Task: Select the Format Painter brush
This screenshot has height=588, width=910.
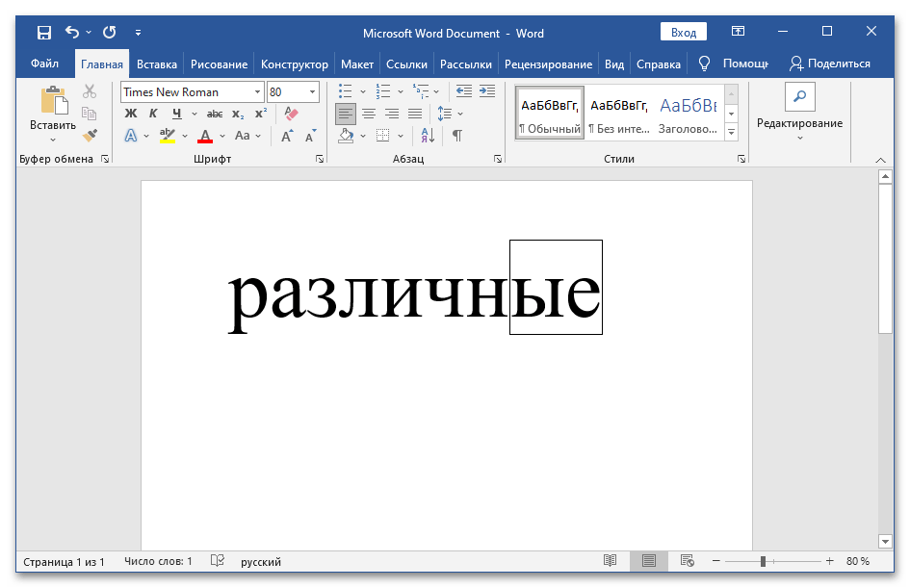Action: point(90,135)
